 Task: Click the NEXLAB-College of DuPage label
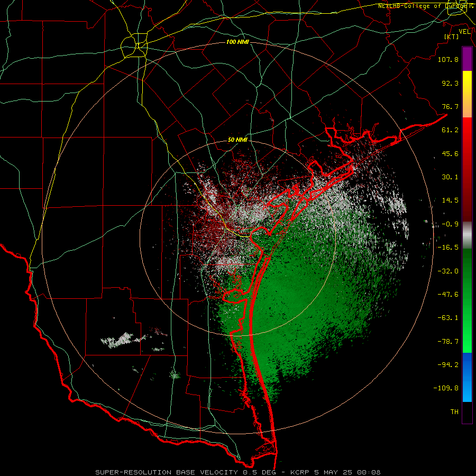coord(426,6)
